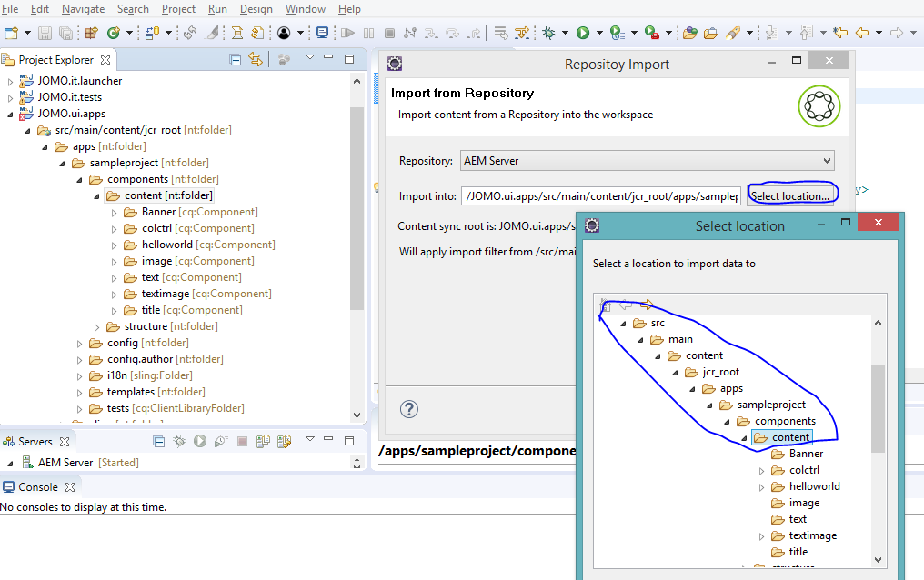This screenshot has width=924, height=580.
Task: Start the server in profiling mode
Action: click(221, 440)
